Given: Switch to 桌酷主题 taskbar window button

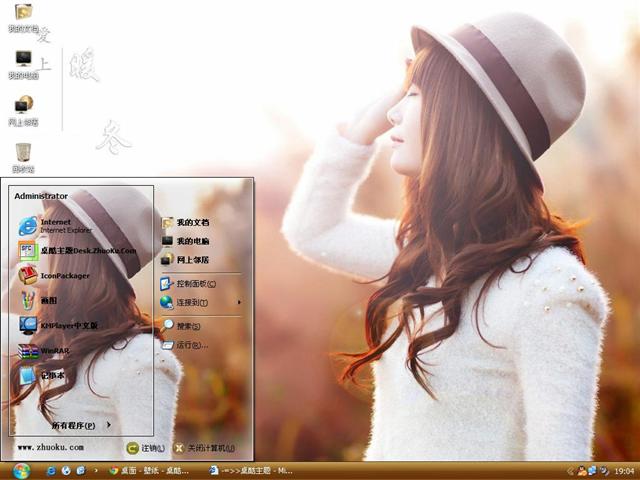Looking at the screenshot, I should coord(251,471).
